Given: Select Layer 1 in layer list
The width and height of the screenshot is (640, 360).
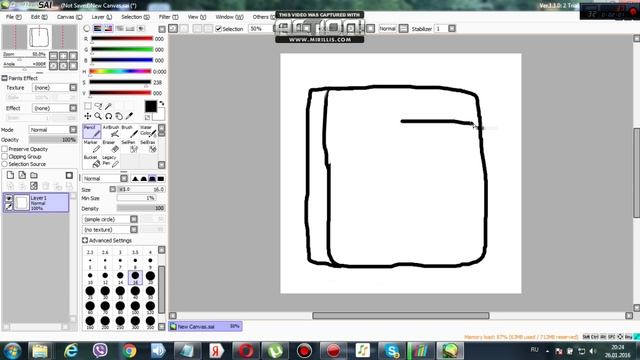Looking at the screenshot, I should pyautogui.click(x=37, y=202).
